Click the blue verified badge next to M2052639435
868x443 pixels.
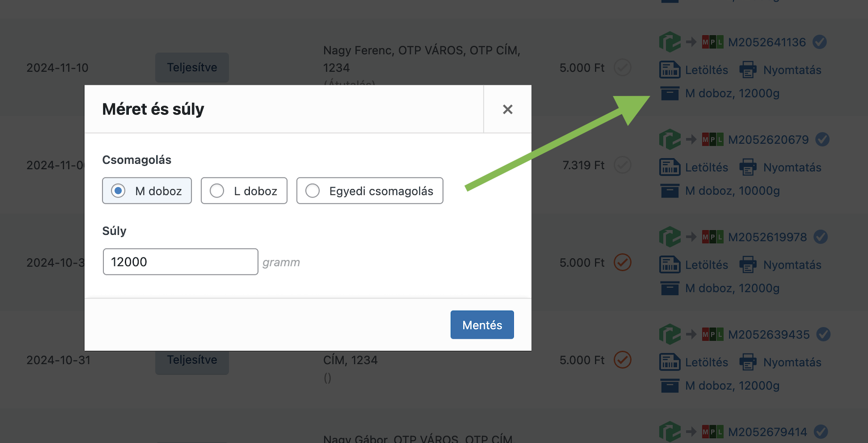point(823,335)
